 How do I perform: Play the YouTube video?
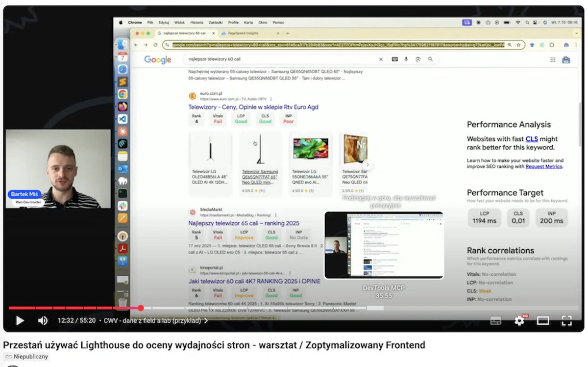(20, 320)
